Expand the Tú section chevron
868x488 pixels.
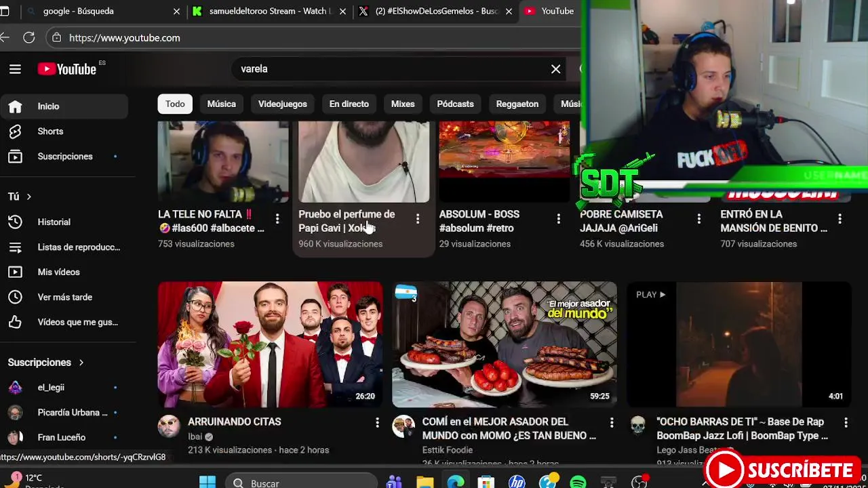click(x=28, y=197)
